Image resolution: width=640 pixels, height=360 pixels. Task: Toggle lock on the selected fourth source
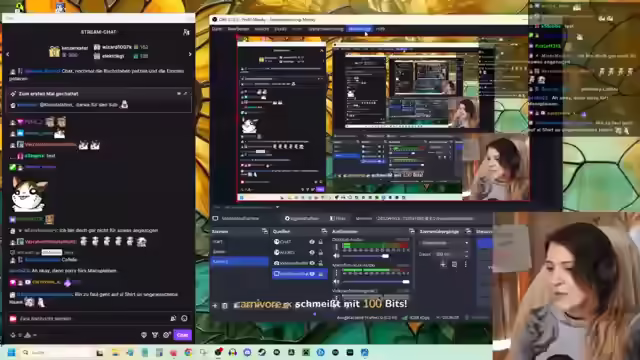(321, 273)
